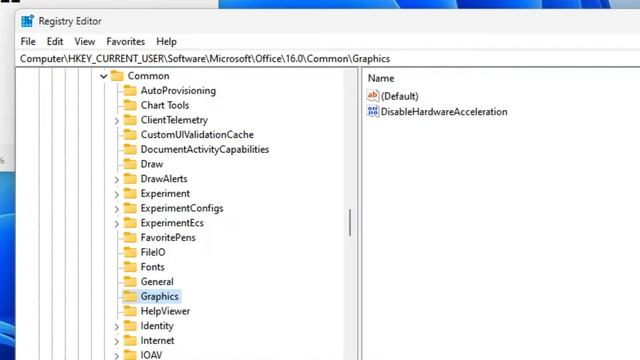
Task: Expand the DrawAlerts key
Action: (116, 179)
